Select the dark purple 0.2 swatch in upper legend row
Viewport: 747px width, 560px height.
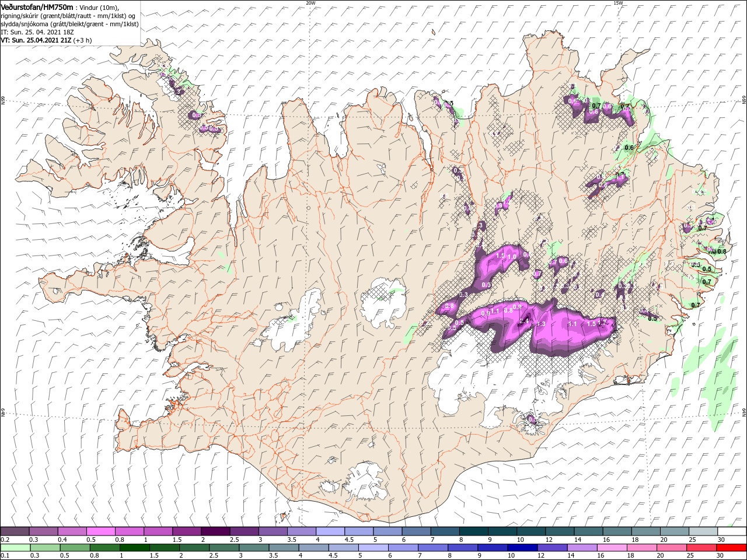tap(15, 531)
